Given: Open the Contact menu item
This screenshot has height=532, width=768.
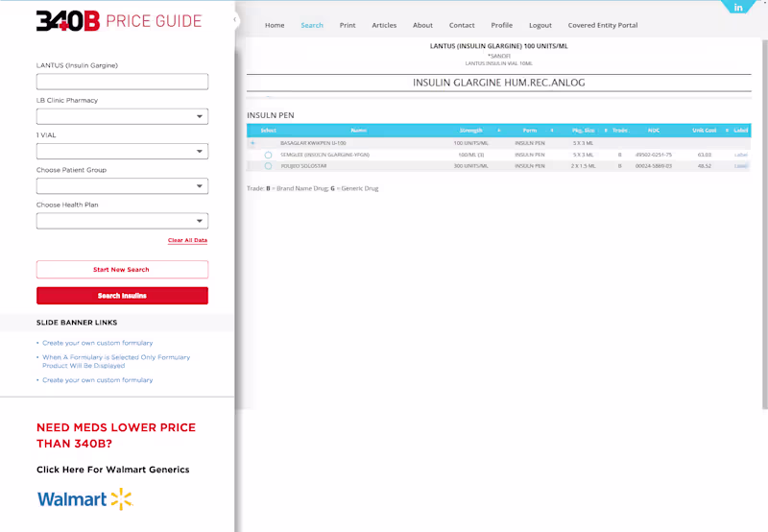Looking at the screenshot, I should click(x=462, y=25).
